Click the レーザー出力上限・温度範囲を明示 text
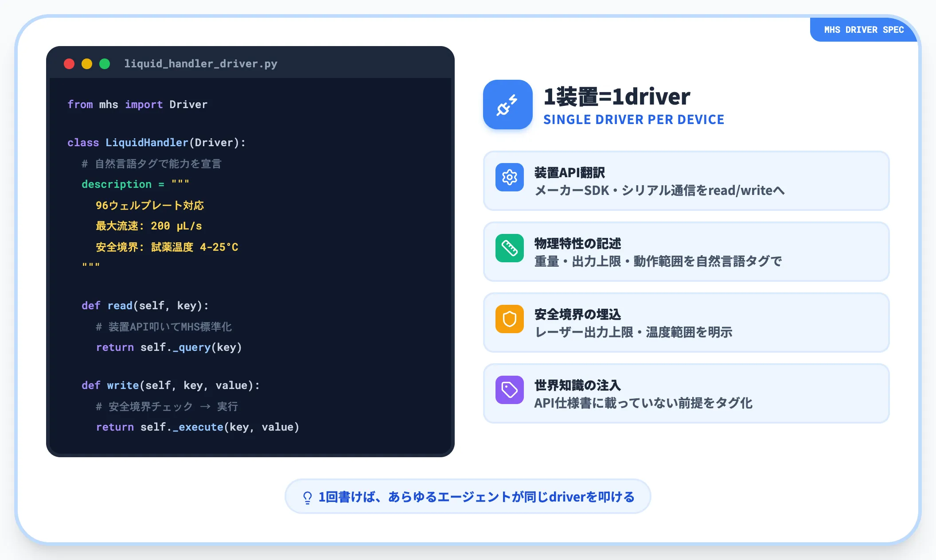 (x=633, y=332)
